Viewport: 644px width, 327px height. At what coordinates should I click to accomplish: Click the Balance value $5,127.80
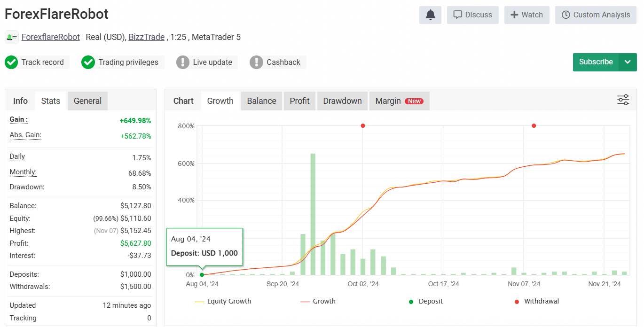click(x=136, y=206)
